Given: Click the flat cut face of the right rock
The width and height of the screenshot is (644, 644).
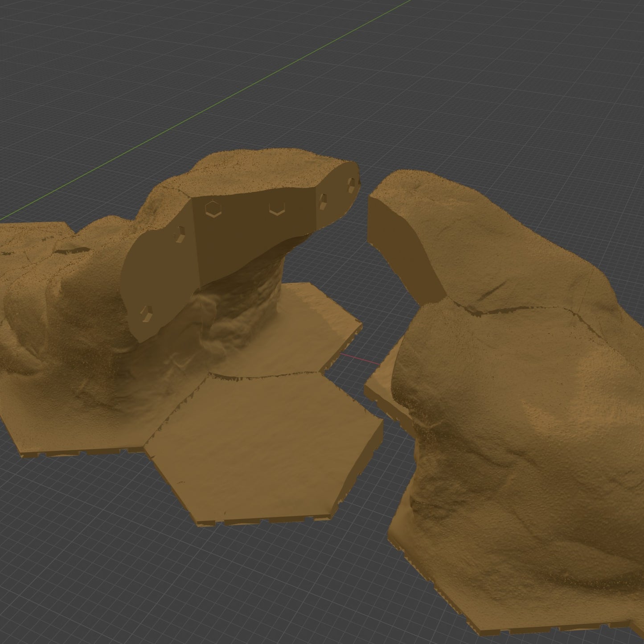Looking at the screenshot, I should tap(403, 252).
